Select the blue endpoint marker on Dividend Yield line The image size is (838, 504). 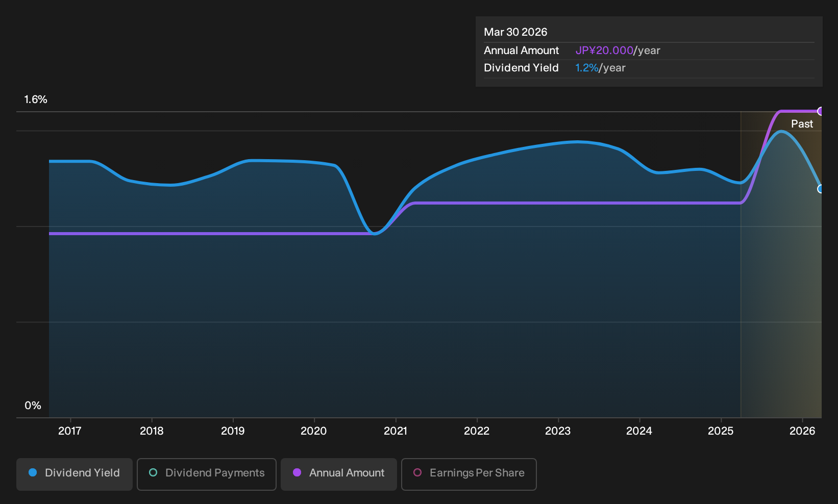coord(821,189)
